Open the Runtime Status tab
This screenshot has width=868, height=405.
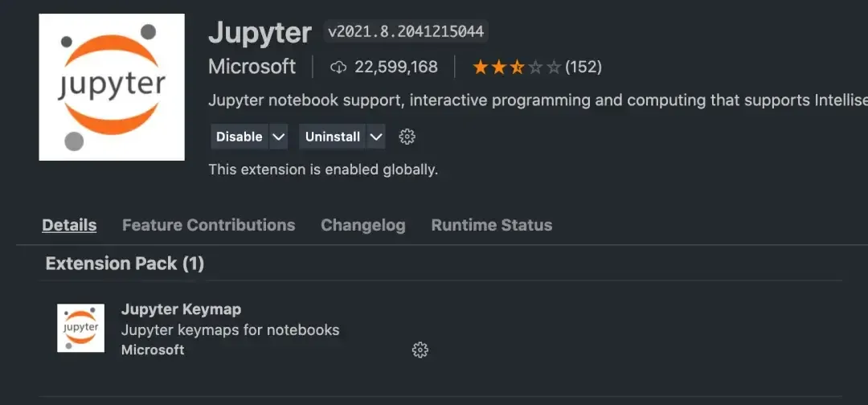point(491,225)
